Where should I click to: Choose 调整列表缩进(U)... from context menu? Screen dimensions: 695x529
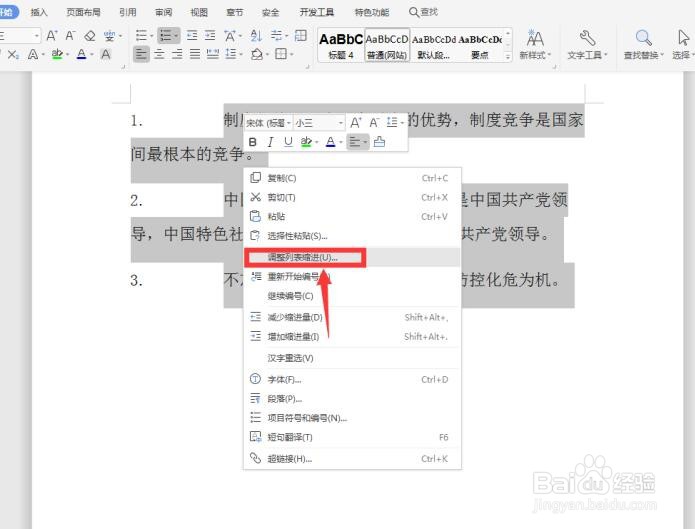click(352, 257)
